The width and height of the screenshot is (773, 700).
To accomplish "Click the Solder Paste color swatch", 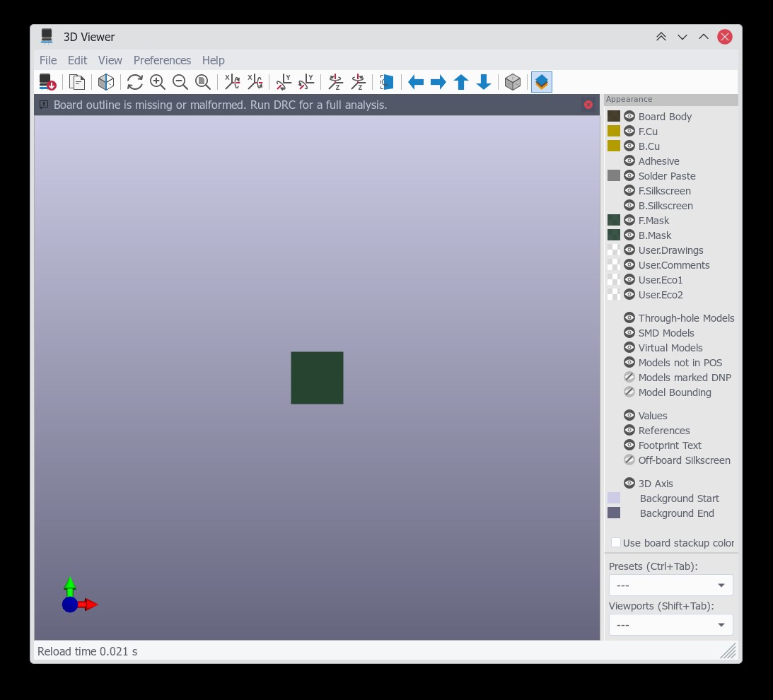I will click(x=614, y=175).
